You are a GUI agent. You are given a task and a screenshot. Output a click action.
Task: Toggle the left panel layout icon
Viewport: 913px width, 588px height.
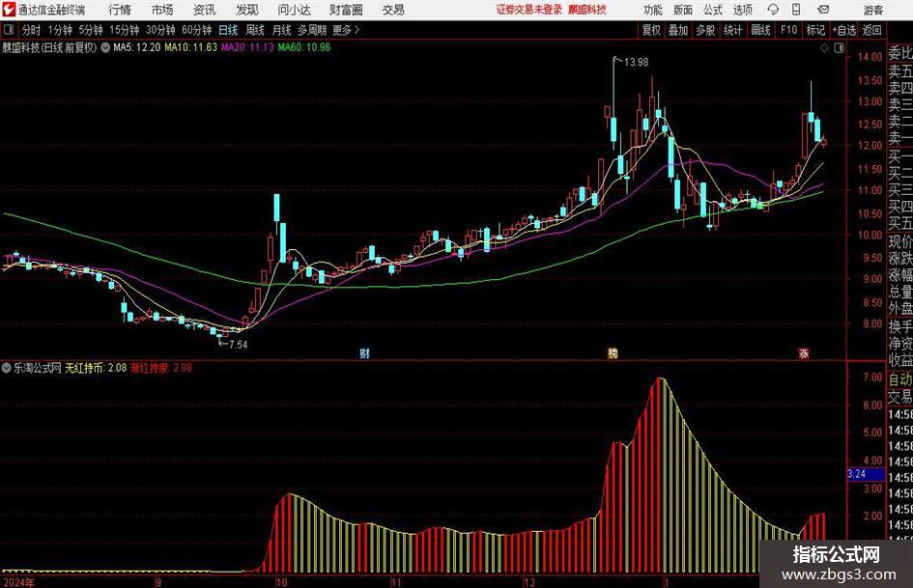9,30
